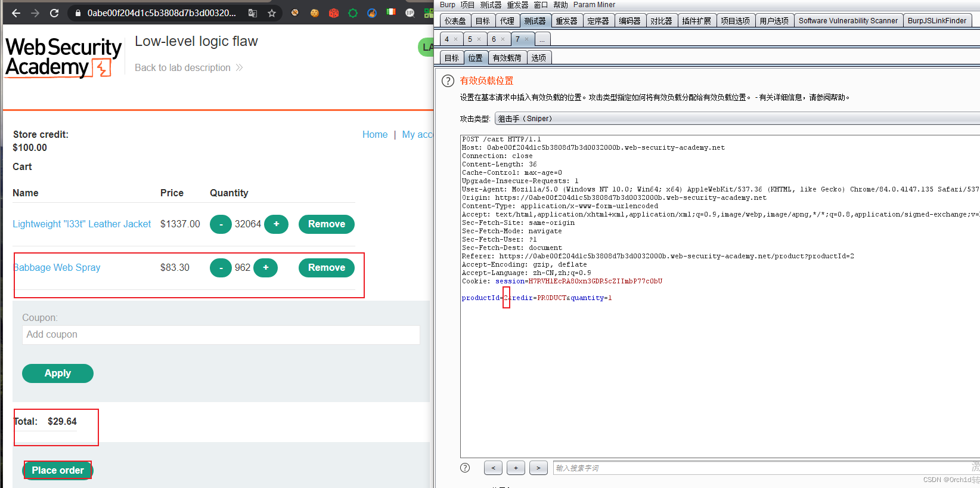Switch to the 对比器 tab
Image resolution: width=980 pixels, height=488 pixels.
coord(661,21)
